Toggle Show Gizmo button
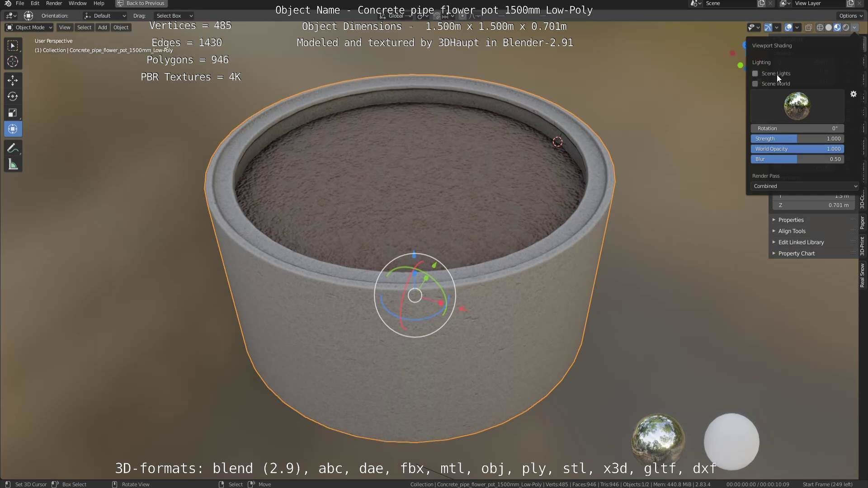This screenshot has width=868, height=488. [x=768, y=28]
